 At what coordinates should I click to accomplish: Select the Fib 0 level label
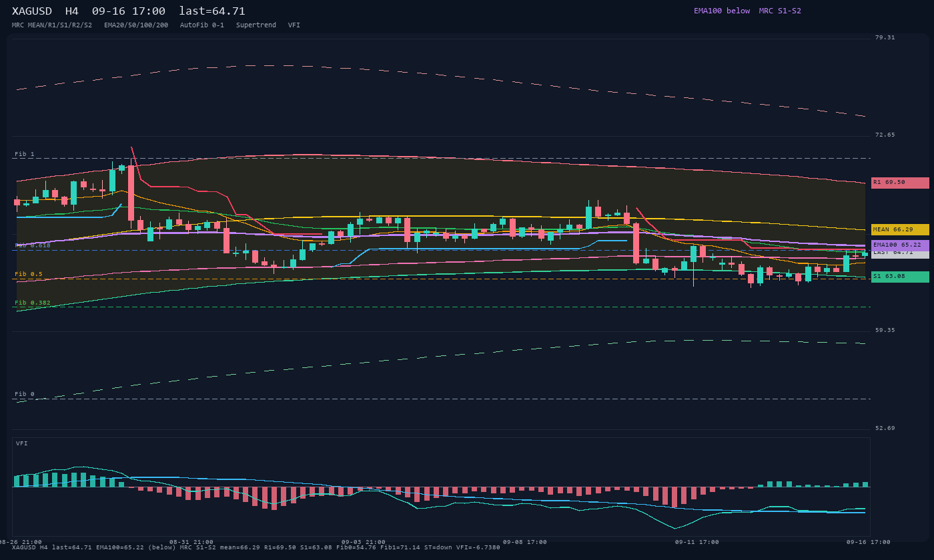(x=25, y=394)
